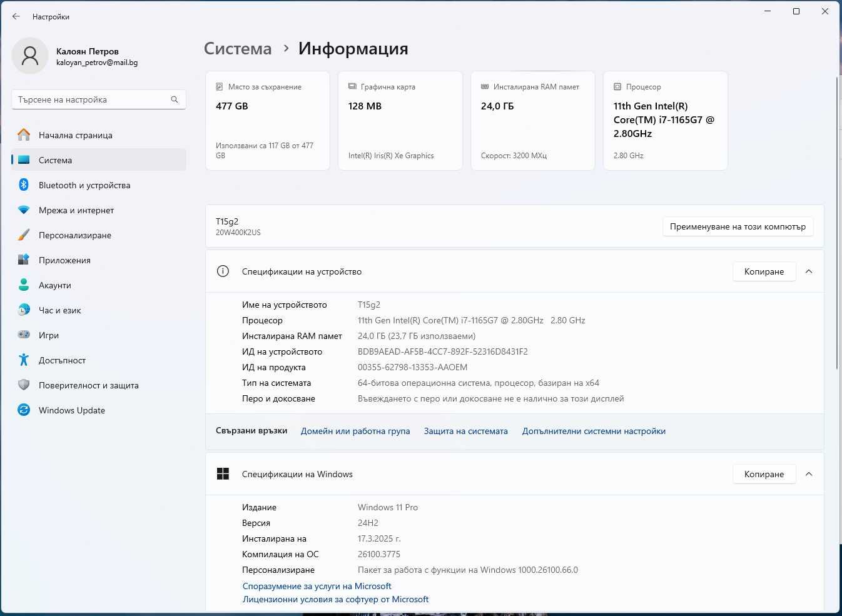Open the Графична карта 128 MB card
The image size is (842, 616).
[400, 121]
